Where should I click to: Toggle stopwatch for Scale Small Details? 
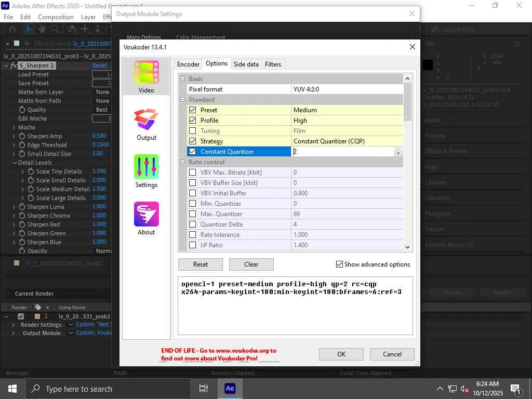pos(31,180)
